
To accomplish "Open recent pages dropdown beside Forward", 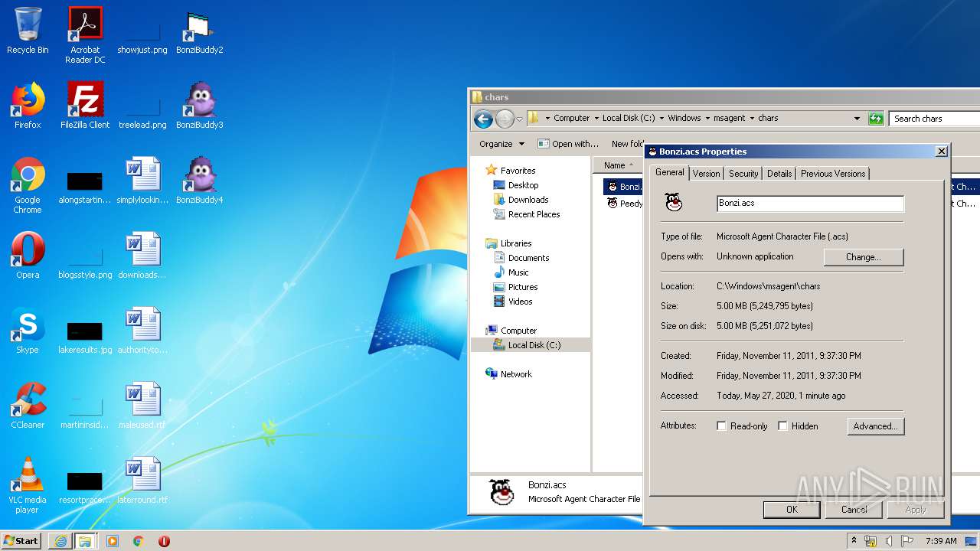I will pos(519,119).
